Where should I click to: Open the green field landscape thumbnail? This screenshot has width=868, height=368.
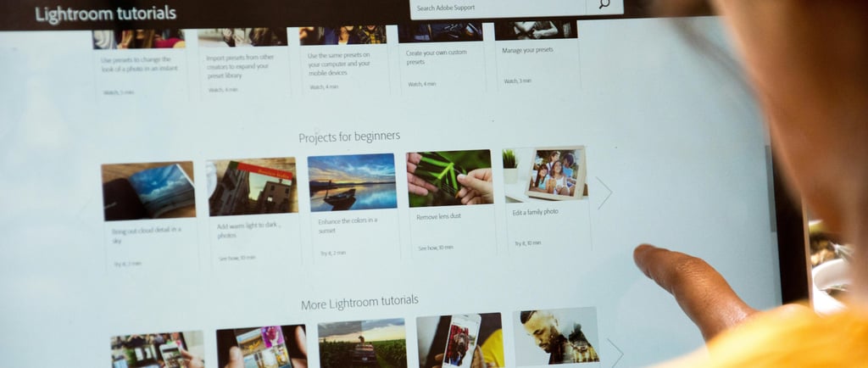(x=362, y=343)
